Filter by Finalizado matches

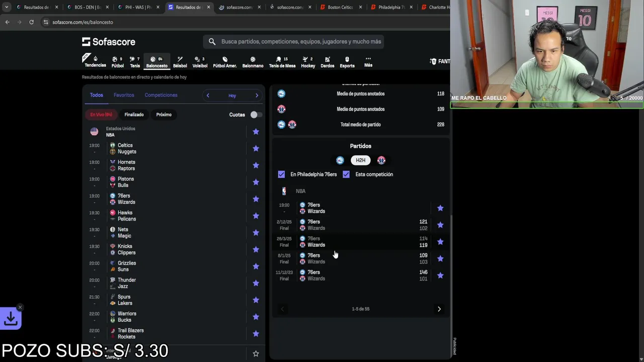(134, 115)
